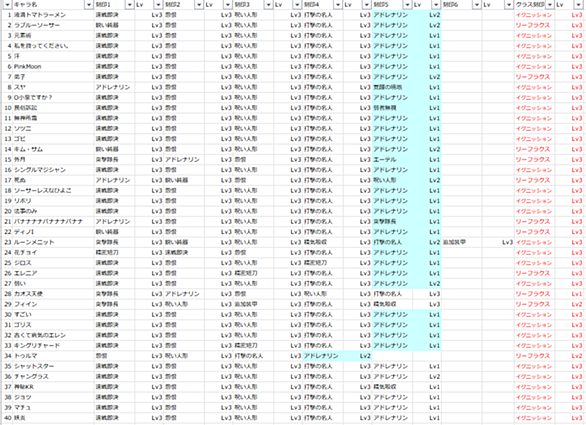Open the Lv filter right of 刻印5 header
This screenshot has width=586, height=425.
(436, 4)
